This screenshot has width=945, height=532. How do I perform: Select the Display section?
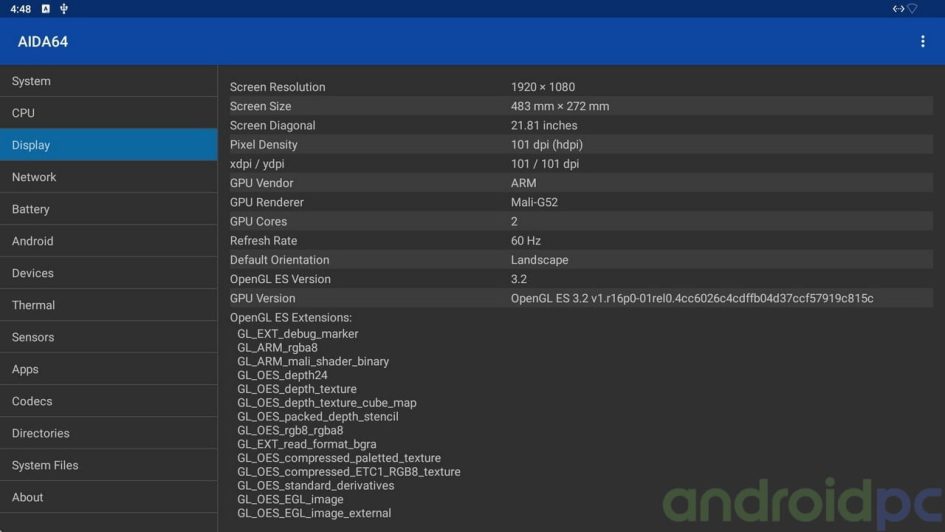point(108,145)
